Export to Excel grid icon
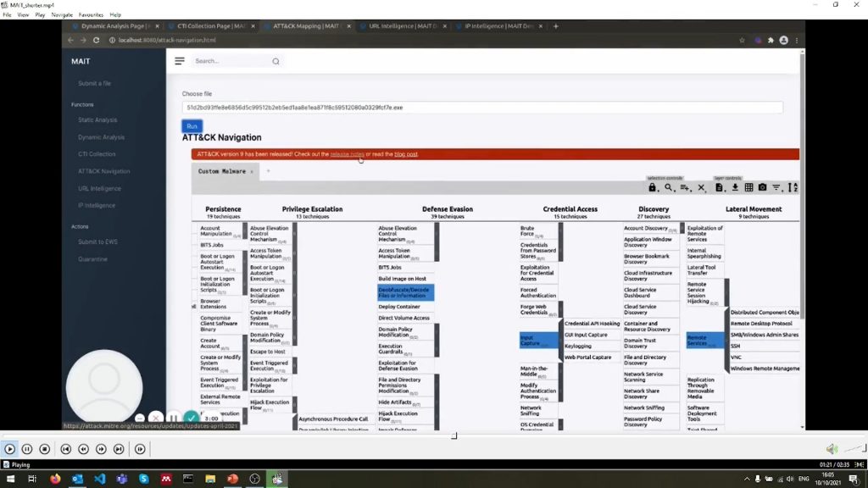 (x=749, y=187)
